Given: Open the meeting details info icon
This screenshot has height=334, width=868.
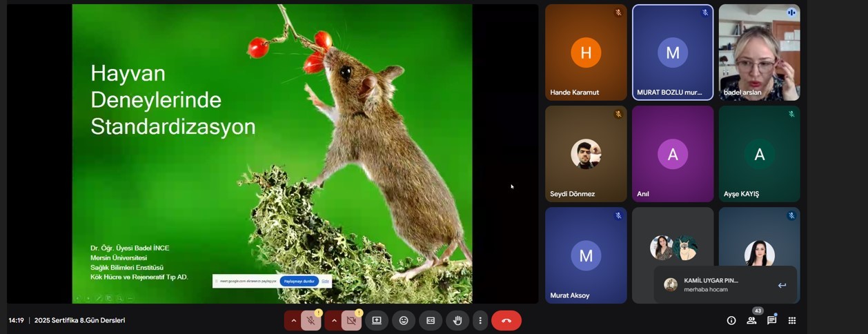Looking at the screenshot, I should coord(731,320).
